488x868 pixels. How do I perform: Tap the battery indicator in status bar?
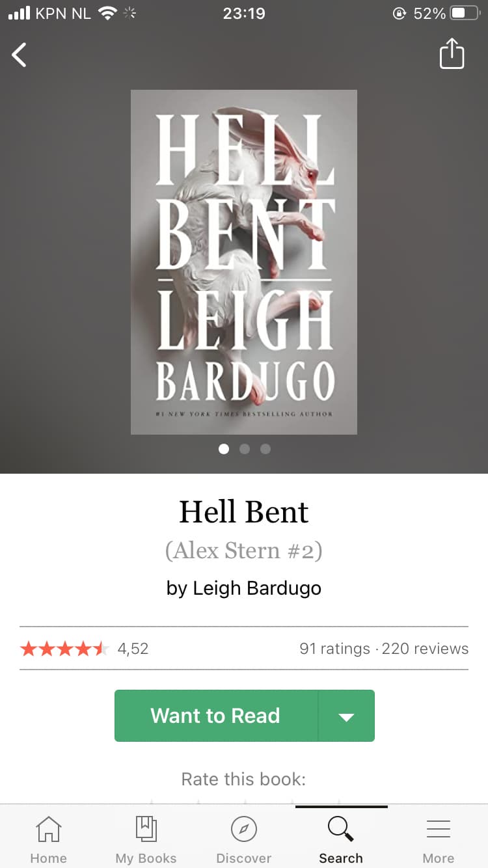pyautogui.click(x=465, y=13)
